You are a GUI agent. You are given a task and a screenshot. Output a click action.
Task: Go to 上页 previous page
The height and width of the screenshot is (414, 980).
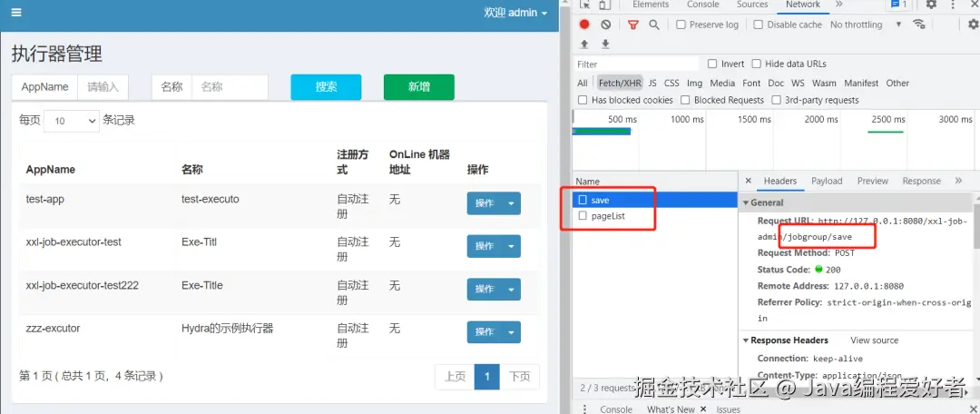(x=455, y=377)
